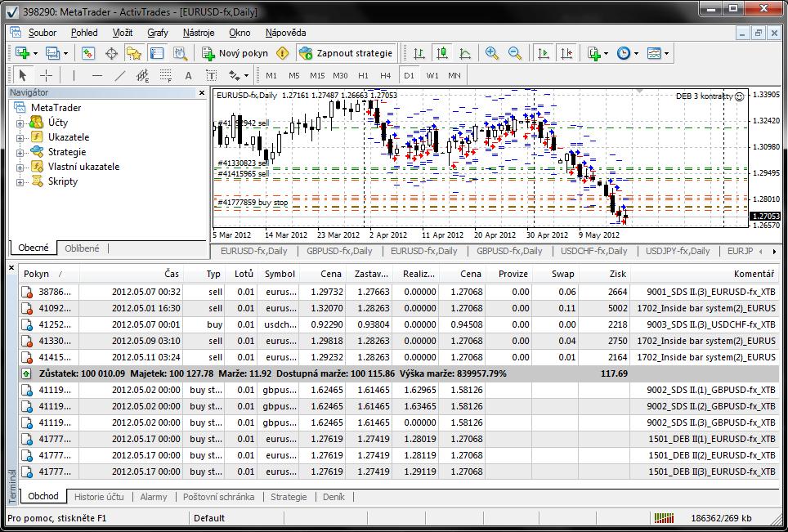Switch chart to bar chart type
The height and width of the screenshot is (532, 788).
click(419, 53)
